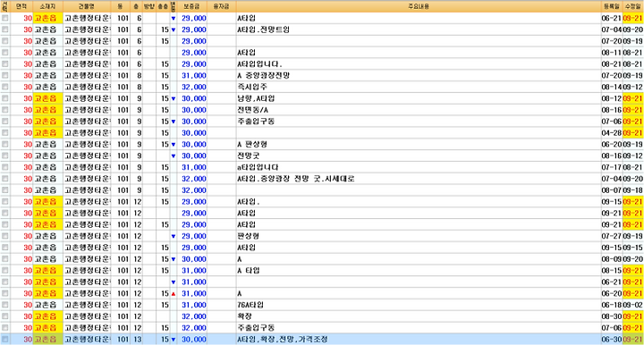Image resolution: width=644 pixels, height=345 pixels.
Task: Check the box for the A타입입니다. row on floor 6
Action: [5, 64]
